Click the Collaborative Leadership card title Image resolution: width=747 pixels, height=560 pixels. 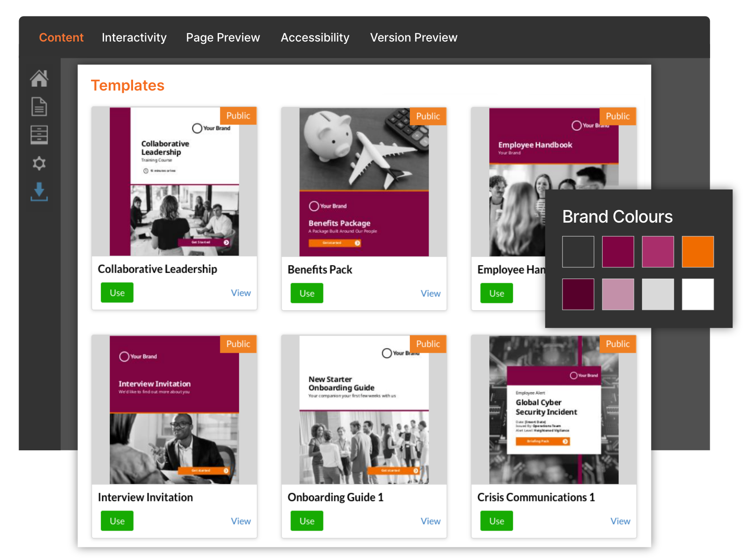pos(157,269)
